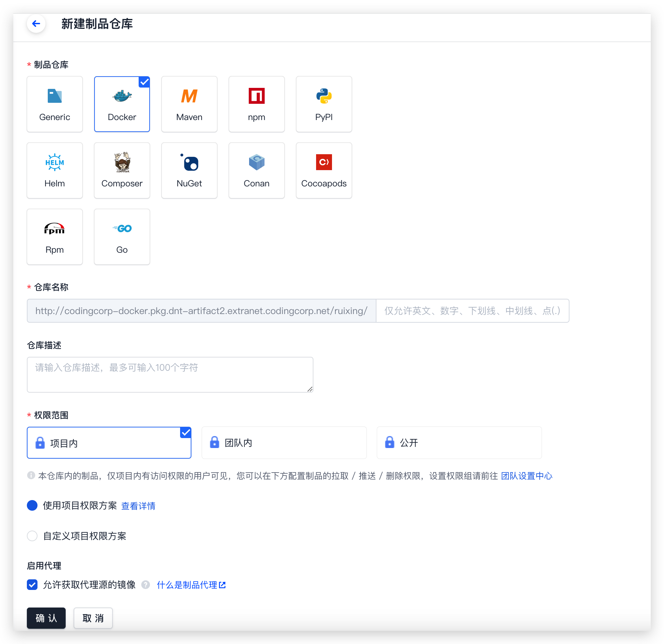Viewport: 664px width, 644px height.
Task: Pick the PyPI repository type
Action: [x=324, y=104]
